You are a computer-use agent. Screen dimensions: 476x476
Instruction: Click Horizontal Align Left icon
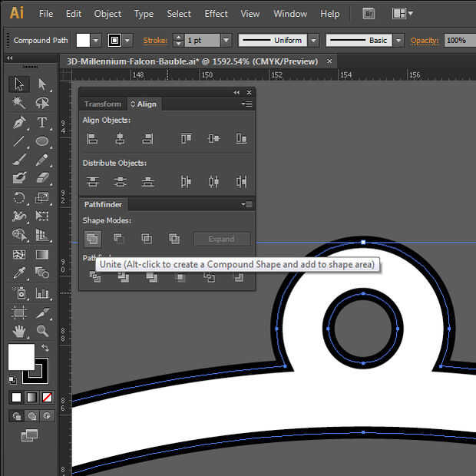(92, 139)
